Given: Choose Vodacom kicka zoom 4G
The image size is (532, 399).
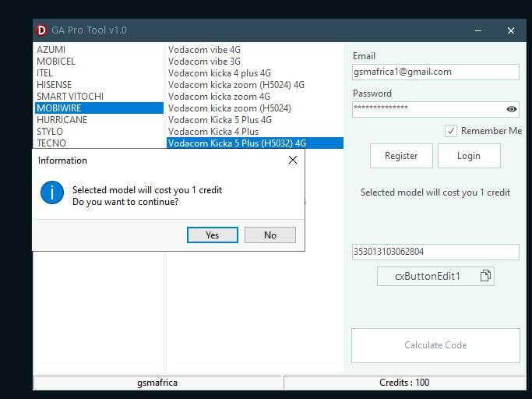Looking at the screenshot, I should click(x=255, y=97).
